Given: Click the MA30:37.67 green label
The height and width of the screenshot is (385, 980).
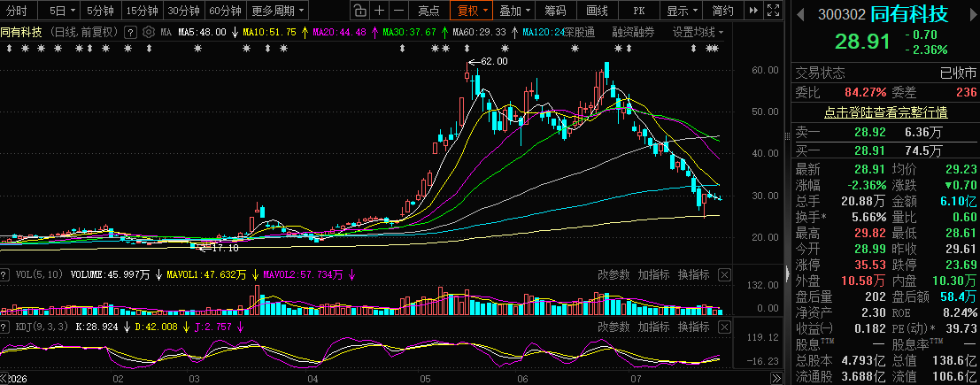Looking at the screenshot, I should coord(410,33).
